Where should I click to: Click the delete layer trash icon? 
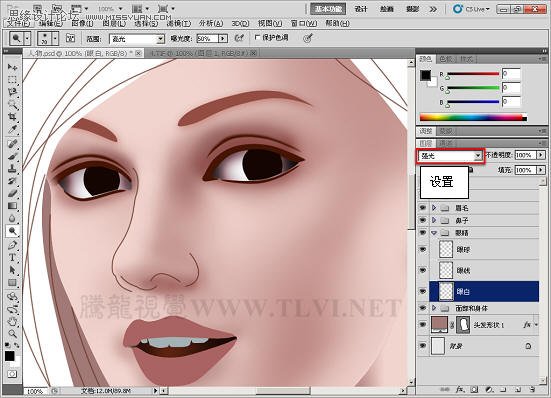(x=532, y=389)
